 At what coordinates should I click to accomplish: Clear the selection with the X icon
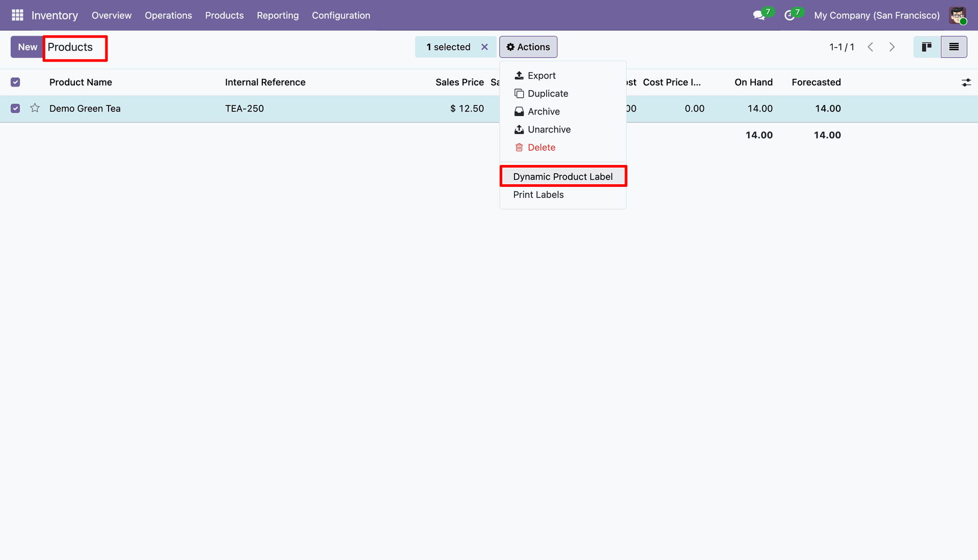point(484,47)
